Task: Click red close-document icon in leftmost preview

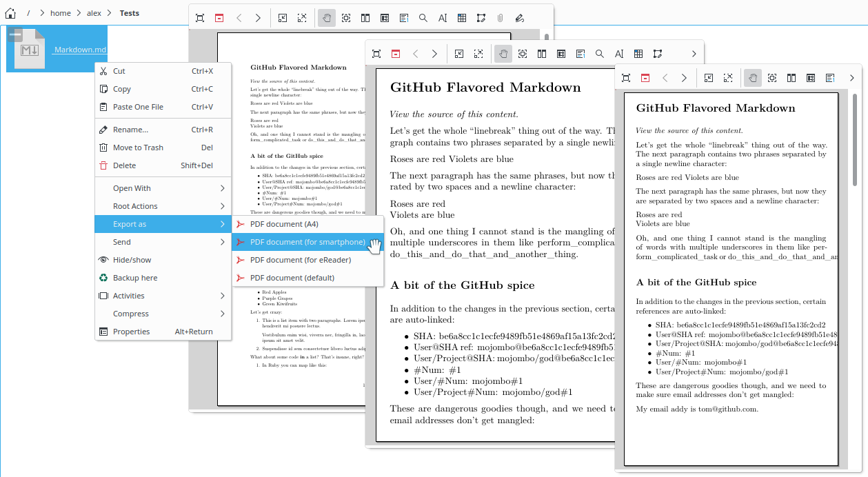Action: coord(219,18)
